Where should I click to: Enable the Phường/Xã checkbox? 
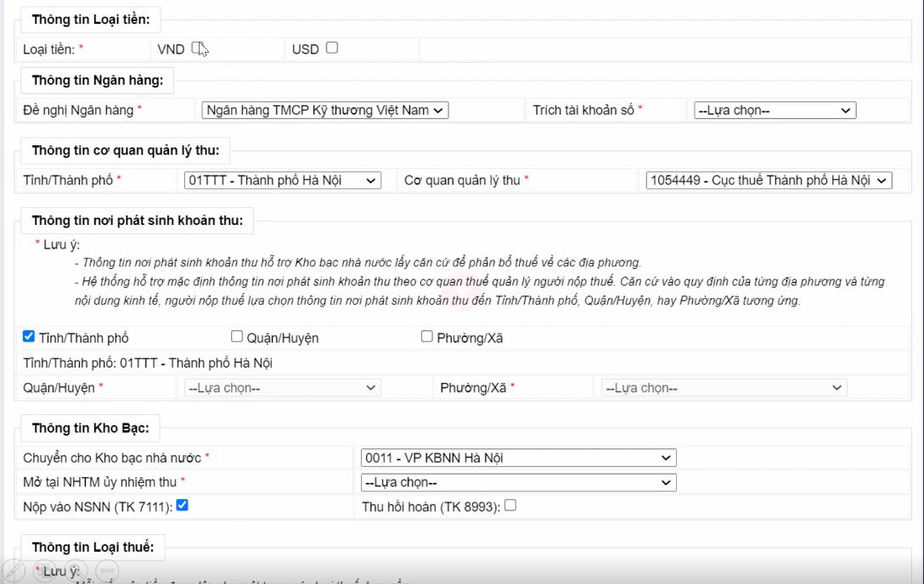point(426,336)
